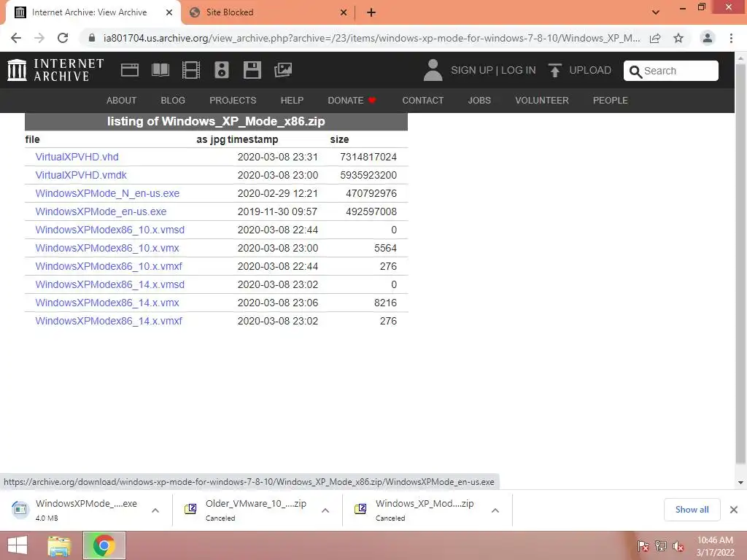Download VirtualXPVHD.vmdk
Viewport: 747px width, 560px height.
pos(81,175)
